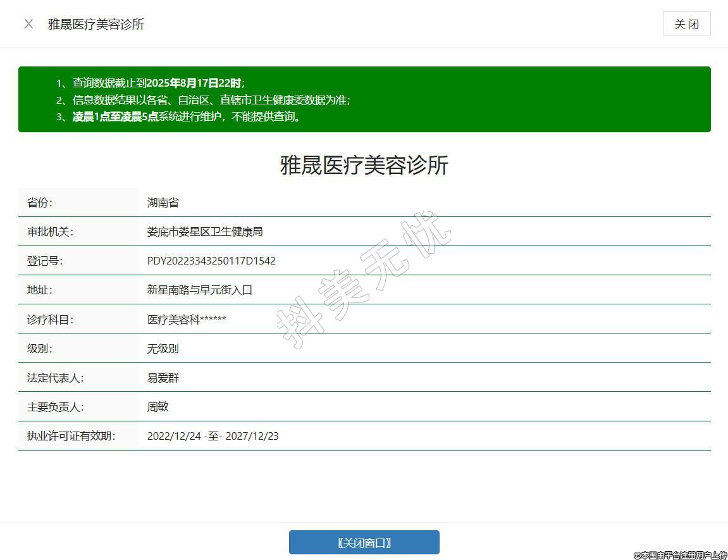Click the 娄底市娄星区卫生健康局 approval authority value
Image resolution: width=728 pixels, height=560 pixels.
click(205, 232)
